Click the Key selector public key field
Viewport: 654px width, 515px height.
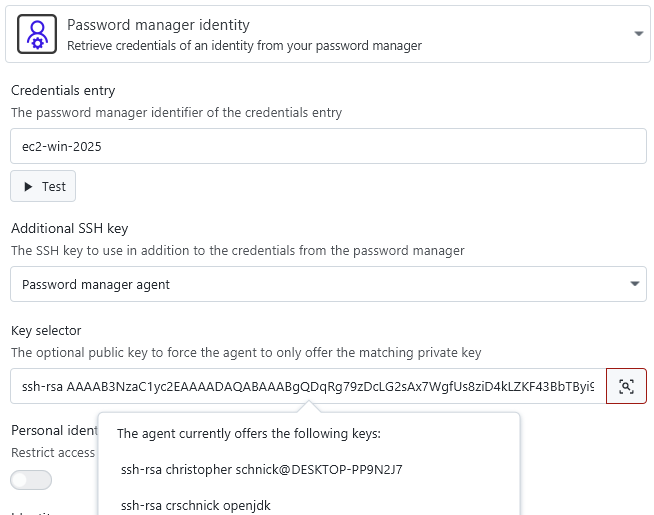[x=308, y=386]
